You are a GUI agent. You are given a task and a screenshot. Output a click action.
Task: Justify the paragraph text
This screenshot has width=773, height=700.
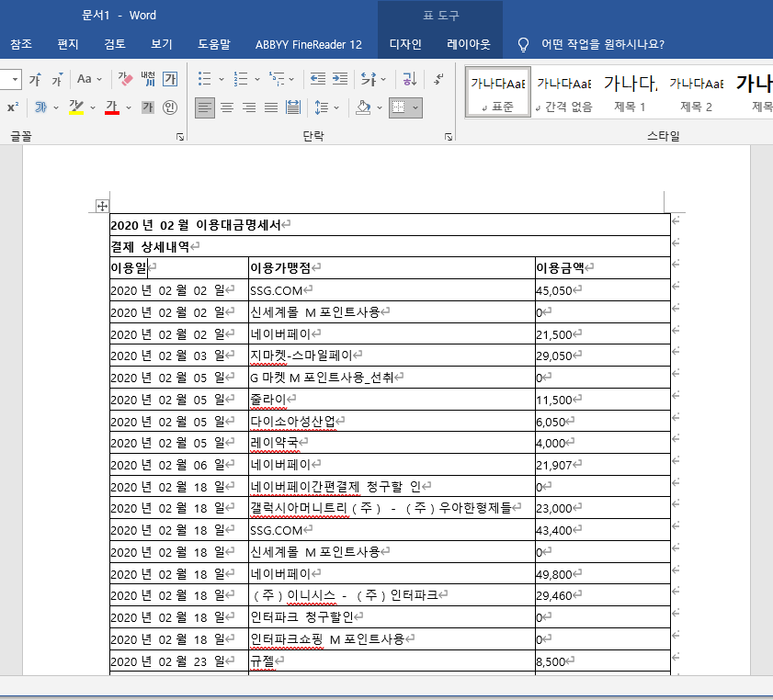click(x=271, y=107)
